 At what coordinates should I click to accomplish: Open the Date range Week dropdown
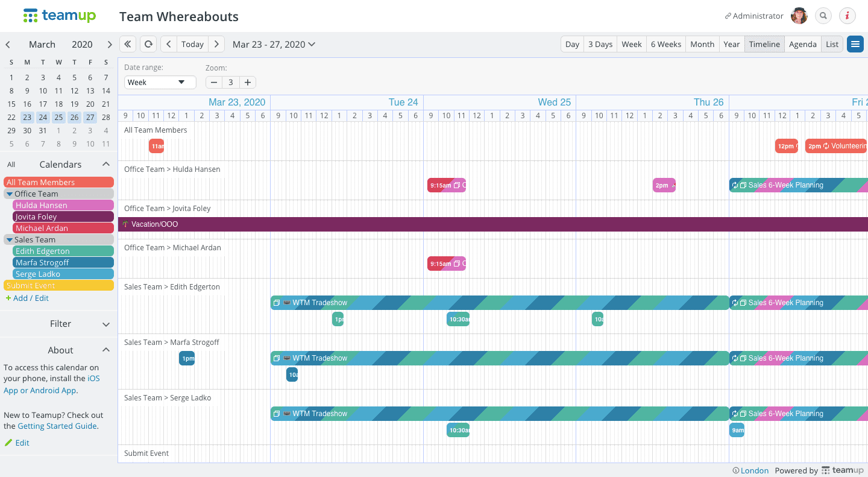(x=160, y=83)
